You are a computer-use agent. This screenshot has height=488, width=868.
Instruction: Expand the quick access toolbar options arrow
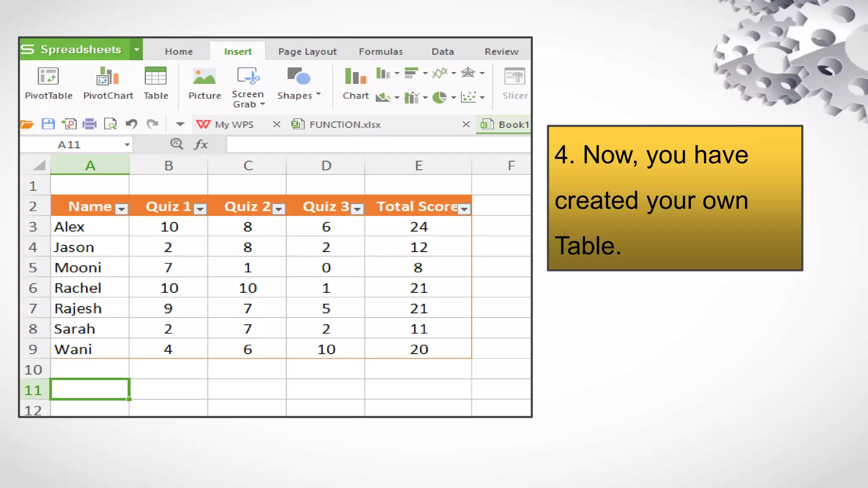pyautogui.click(x=180, y=125)
